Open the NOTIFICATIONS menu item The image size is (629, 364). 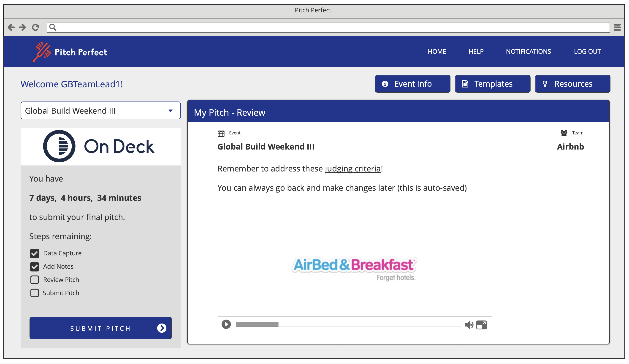click(528, 52)
